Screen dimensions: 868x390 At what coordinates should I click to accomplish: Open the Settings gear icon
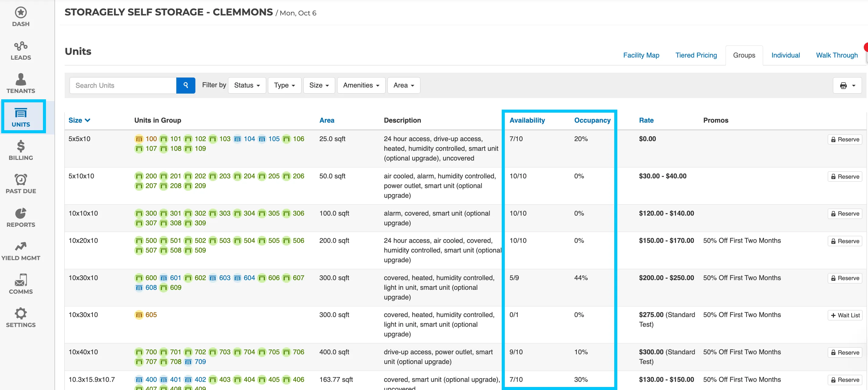click(x=21, y=313)
